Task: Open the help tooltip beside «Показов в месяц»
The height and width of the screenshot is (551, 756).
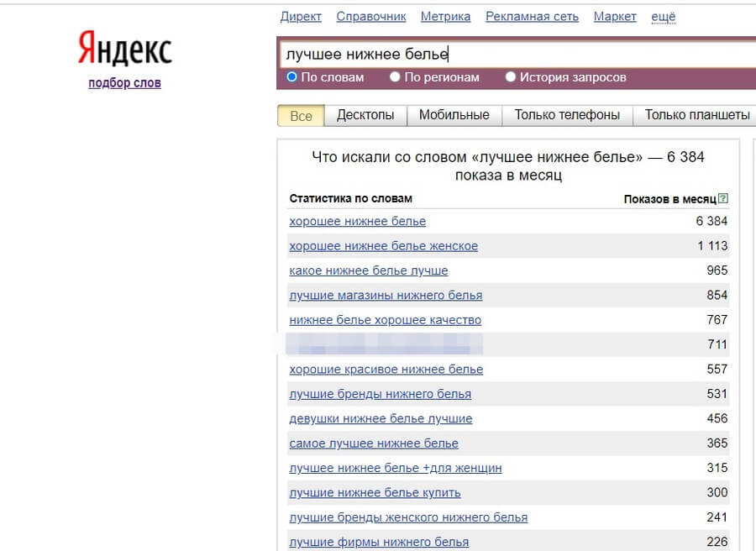Action: click(723, 198)
